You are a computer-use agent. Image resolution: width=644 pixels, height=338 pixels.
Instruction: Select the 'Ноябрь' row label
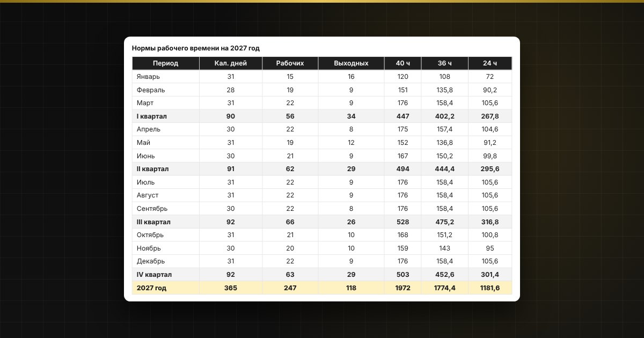pyautogui.click(x=149, y=248)
